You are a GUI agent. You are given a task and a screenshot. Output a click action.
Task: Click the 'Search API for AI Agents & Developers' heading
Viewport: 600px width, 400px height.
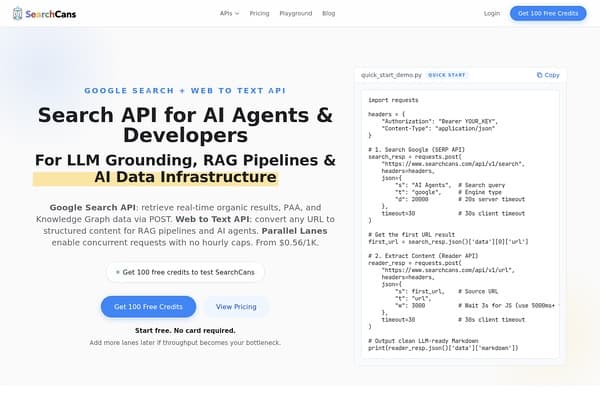185,125
